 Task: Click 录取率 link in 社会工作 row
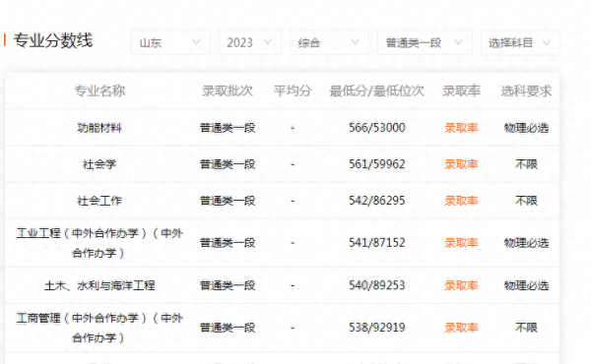pos(461,201)
